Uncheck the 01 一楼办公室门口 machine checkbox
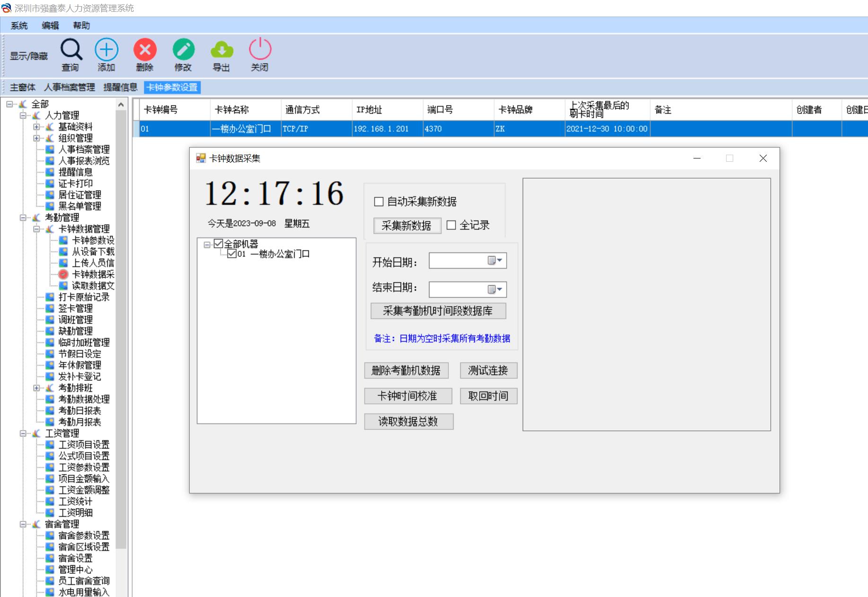 [x=232, y=254]
